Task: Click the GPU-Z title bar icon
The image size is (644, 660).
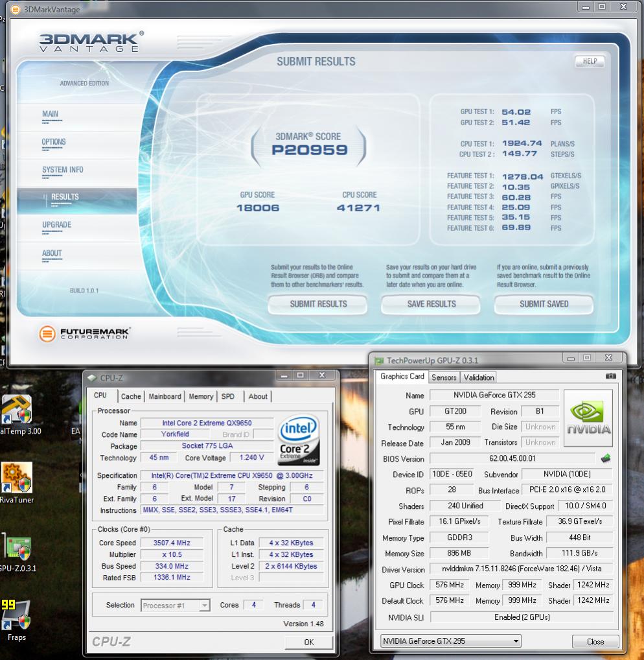Action: pyautogui.click(x=379, y=360)
